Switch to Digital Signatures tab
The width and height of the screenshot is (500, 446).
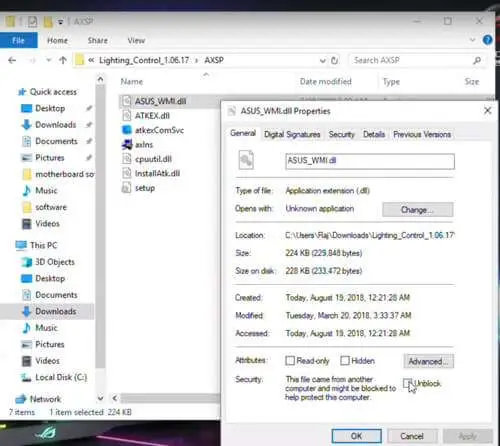pyautogui.click(x=292, y=134)
